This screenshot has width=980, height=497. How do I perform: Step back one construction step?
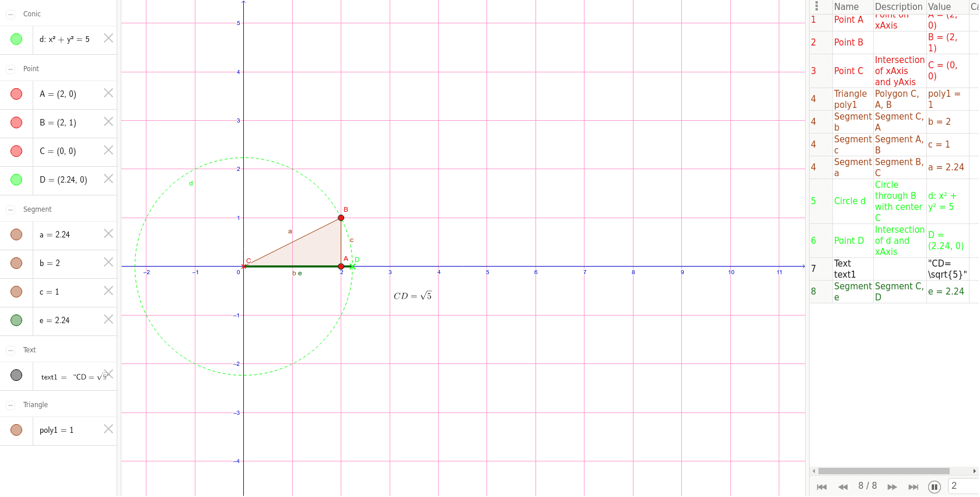point(843,487)
